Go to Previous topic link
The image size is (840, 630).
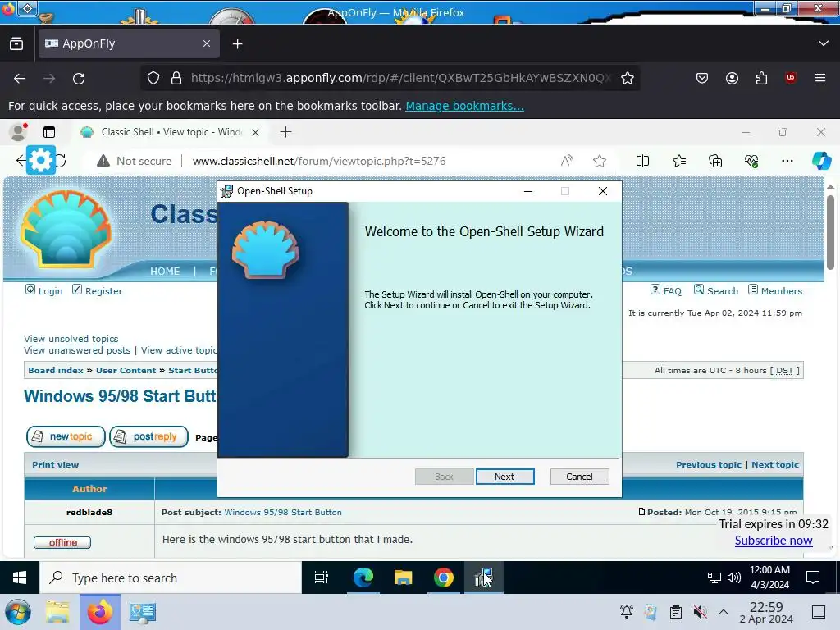[x=708, y=464]
